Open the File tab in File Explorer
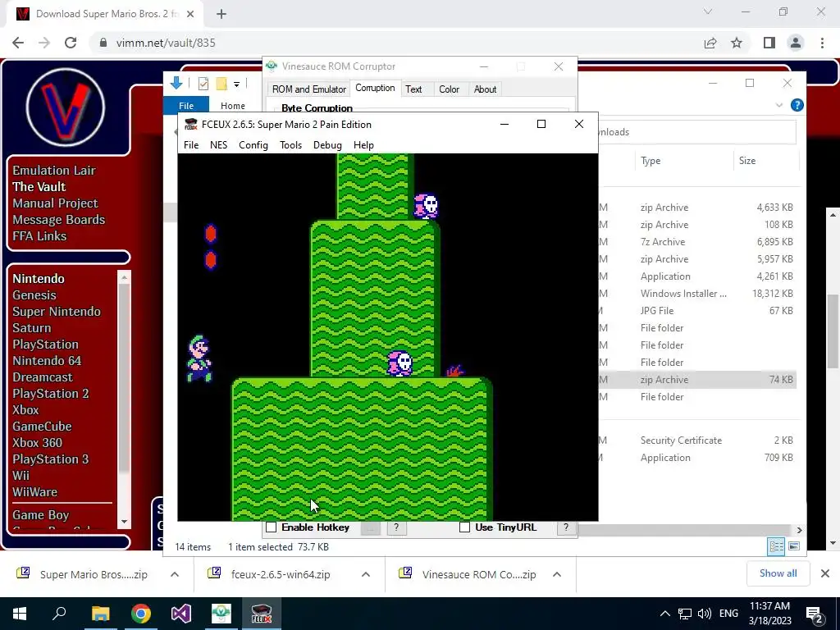Image resolution: width=840 pixels, height=630 pixels. coord(186,106)
